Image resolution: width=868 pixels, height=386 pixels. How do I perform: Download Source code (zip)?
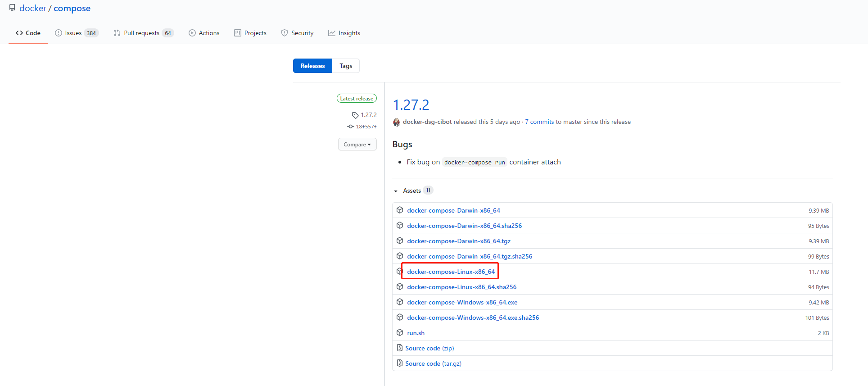tap(429, 348)
